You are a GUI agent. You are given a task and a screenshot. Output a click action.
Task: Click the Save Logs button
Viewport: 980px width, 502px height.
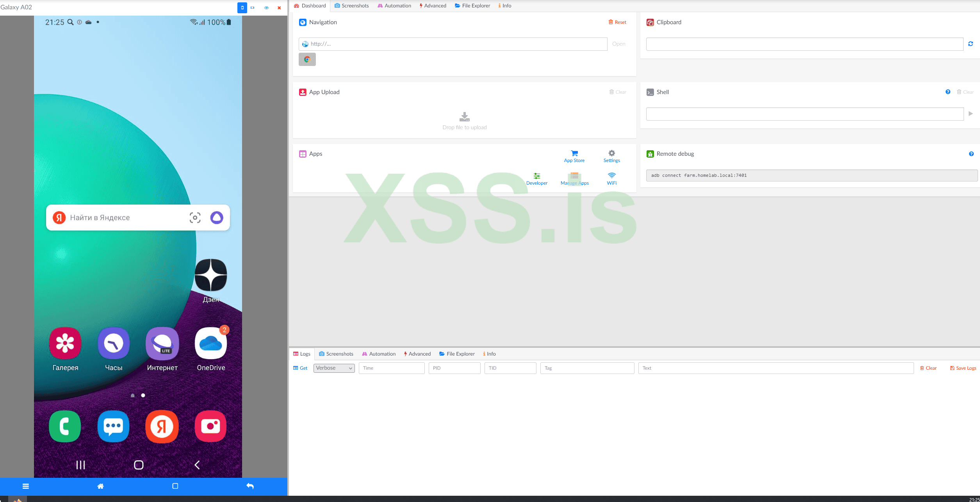pos(963,368)
